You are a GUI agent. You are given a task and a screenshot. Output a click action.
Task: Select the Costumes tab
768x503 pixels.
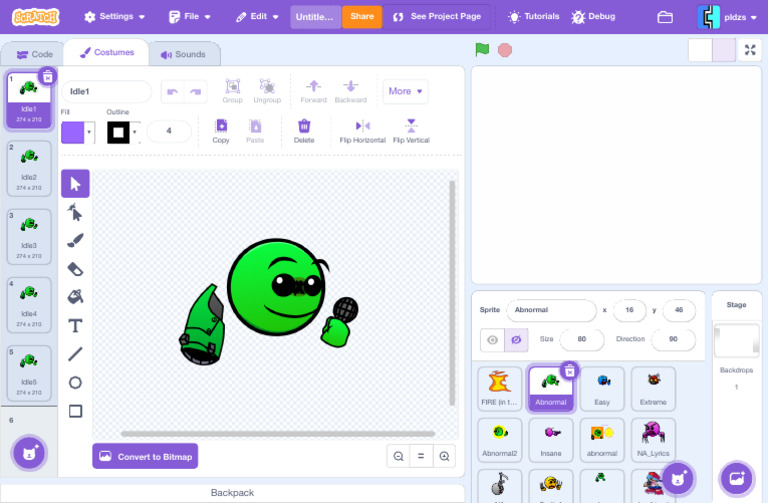click(x=107, y=52)
